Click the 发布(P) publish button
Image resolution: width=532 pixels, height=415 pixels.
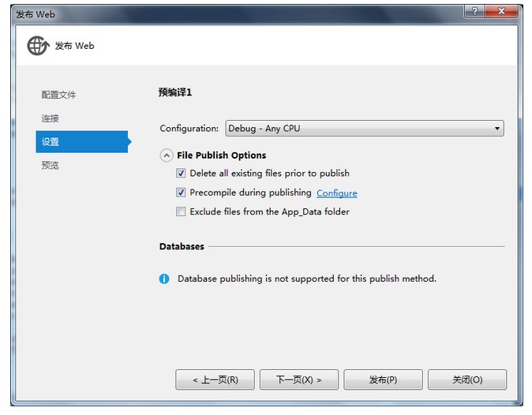(383, 379)
